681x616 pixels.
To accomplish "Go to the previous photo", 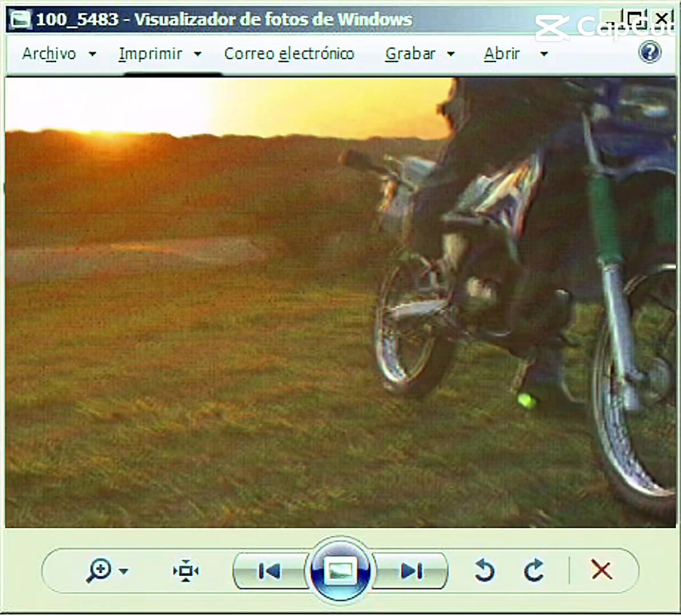I will [x=269, y=571].
